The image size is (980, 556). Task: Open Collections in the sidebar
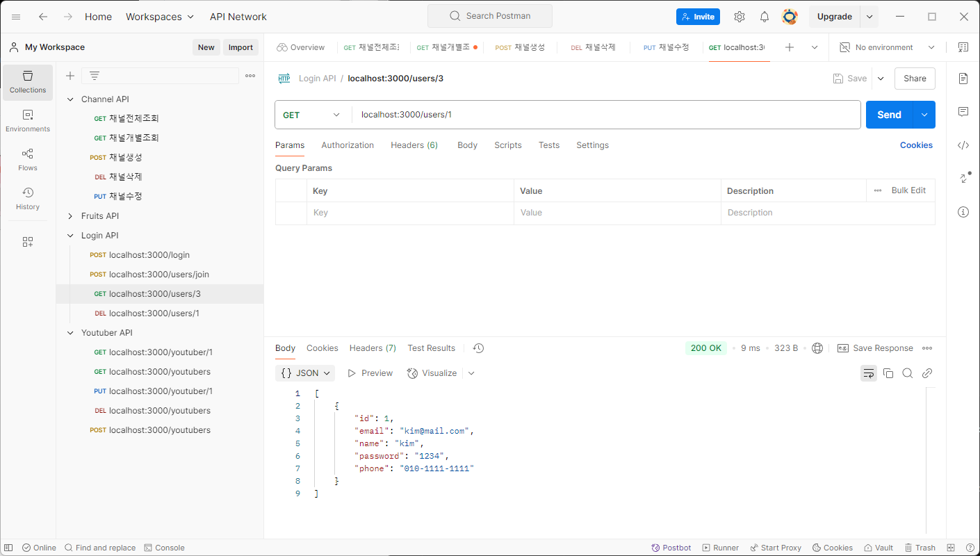(28, 82)
